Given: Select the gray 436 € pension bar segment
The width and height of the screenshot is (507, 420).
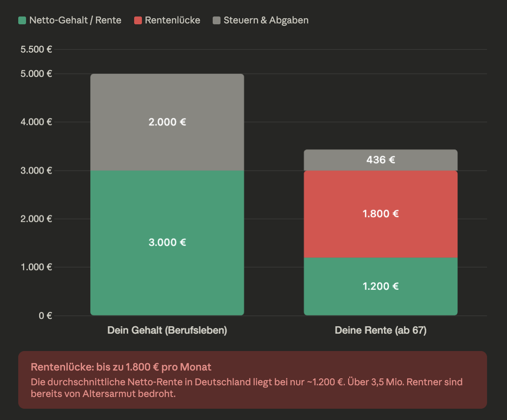Looking at the screenshot, I should (x=381, y=160).
